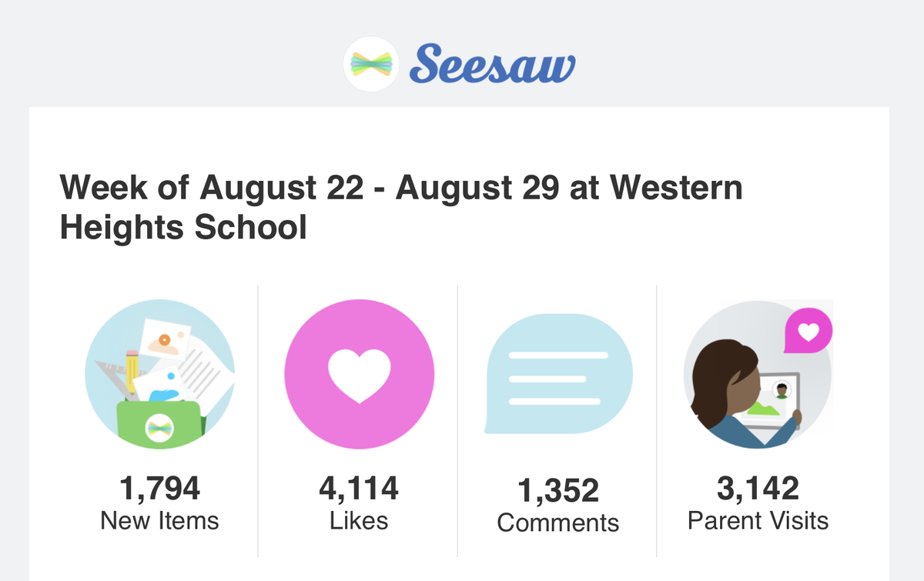Click the Seesaw wordmark text
The image size is (924, 581).
(493, 64)
